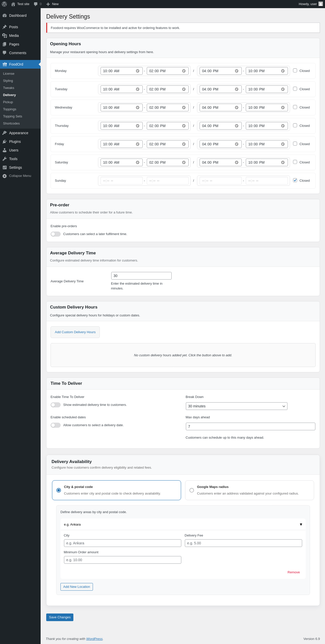Click the user avatar next to Howdy
Viewport: 325px width, 644px height.
[x=321, y=4]
